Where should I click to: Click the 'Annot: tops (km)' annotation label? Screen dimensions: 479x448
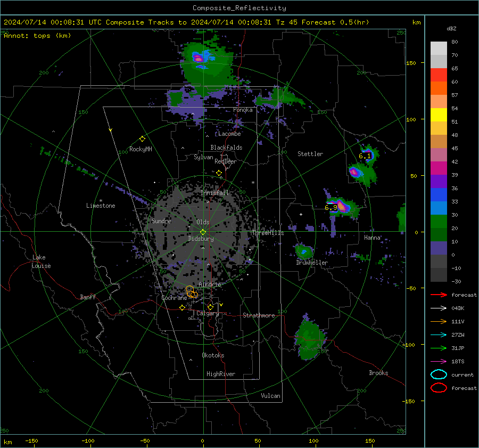pyautogui.click(x=37, y=36)
